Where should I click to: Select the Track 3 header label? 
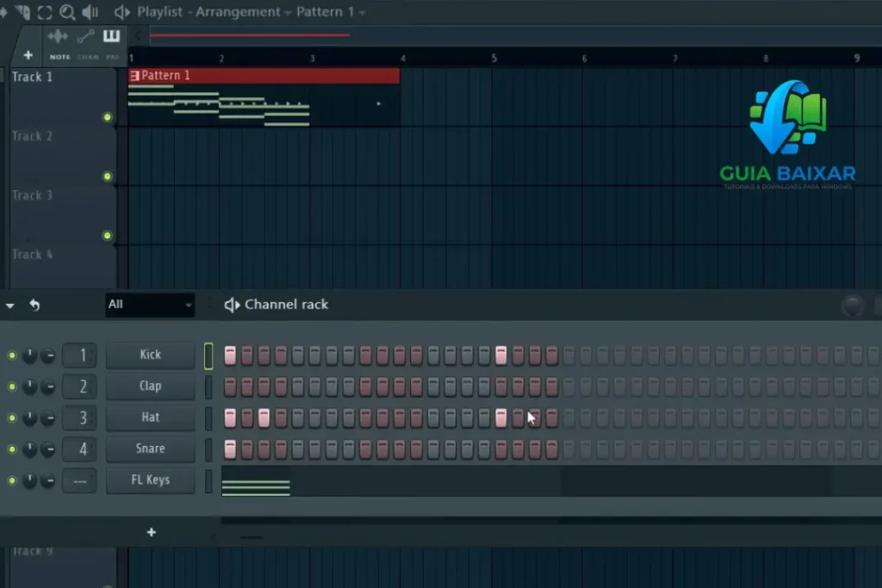point(32,195)
